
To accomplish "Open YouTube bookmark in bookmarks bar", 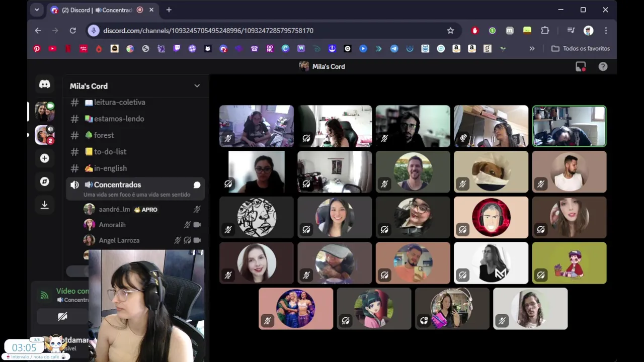I will click(52, 49).
